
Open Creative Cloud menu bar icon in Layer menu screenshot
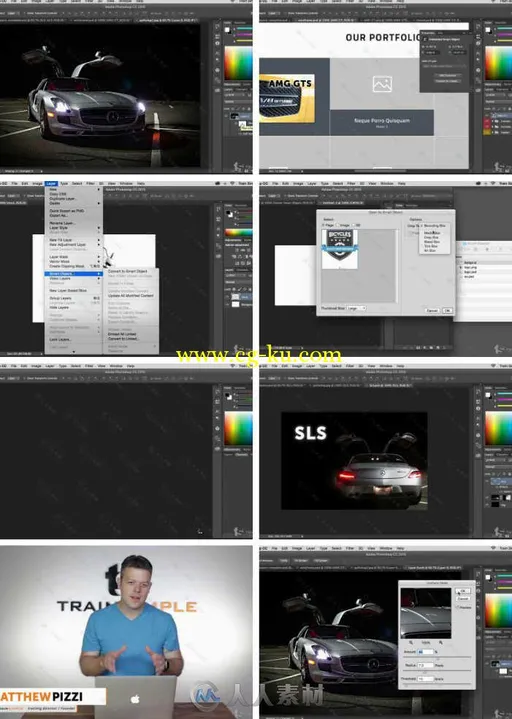click(x=217, y=183)
